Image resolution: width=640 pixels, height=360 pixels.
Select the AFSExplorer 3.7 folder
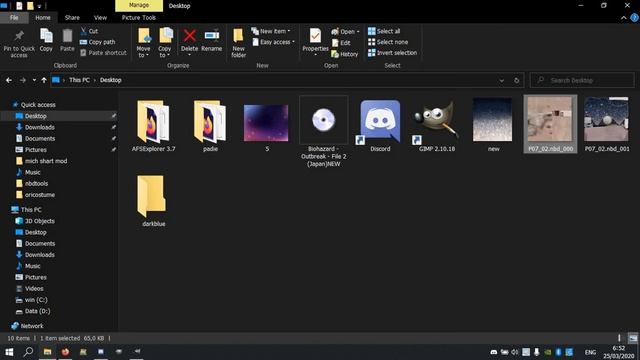click(x=153, y=126)
